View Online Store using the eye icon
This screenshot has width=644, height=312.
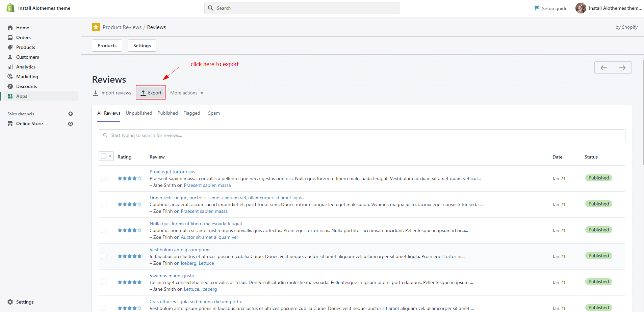click(71, 124)
